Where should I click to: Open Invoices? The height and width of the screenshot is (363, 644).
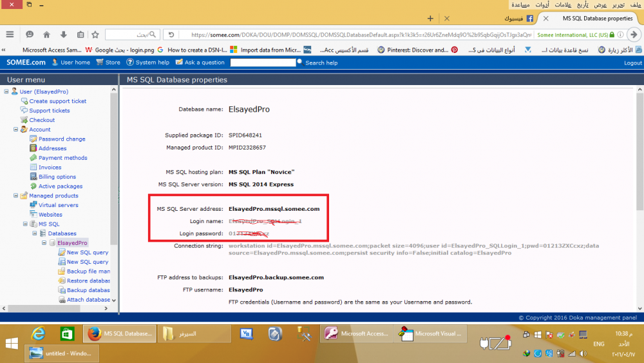point(50,168)
